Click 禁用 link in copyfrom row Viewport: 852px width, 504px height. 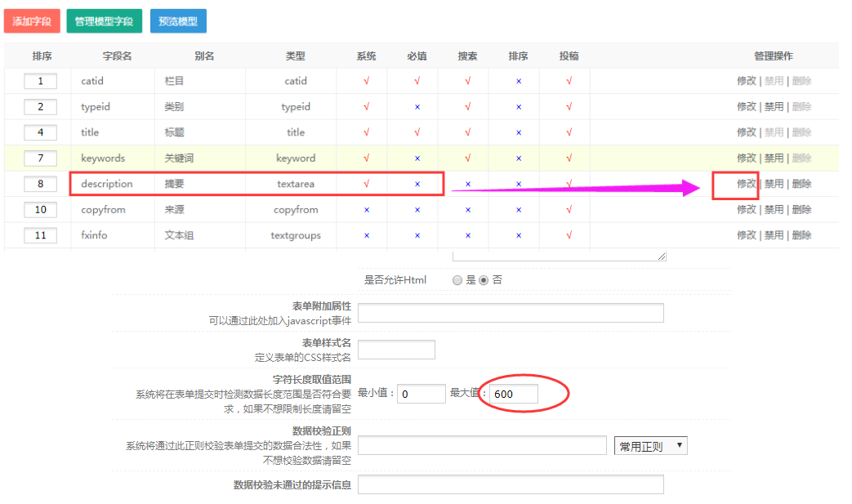[774, 209]
